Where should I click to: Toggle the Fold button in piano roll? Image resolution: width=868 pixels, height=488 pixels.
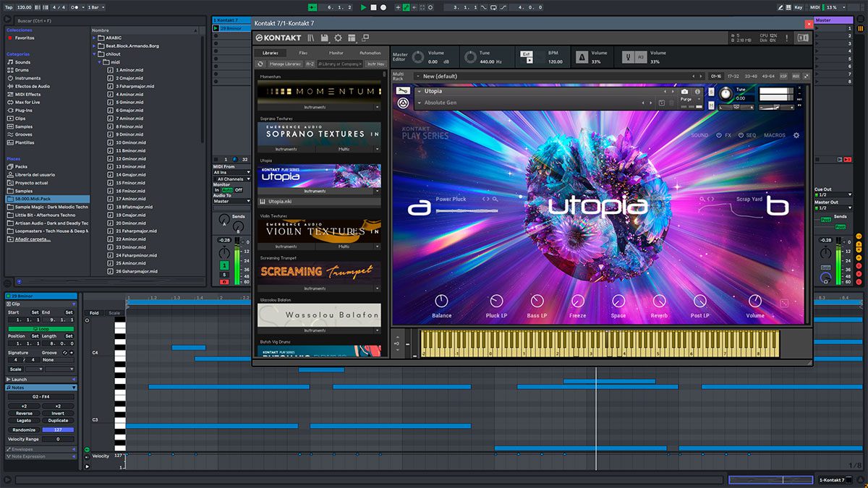94,313
